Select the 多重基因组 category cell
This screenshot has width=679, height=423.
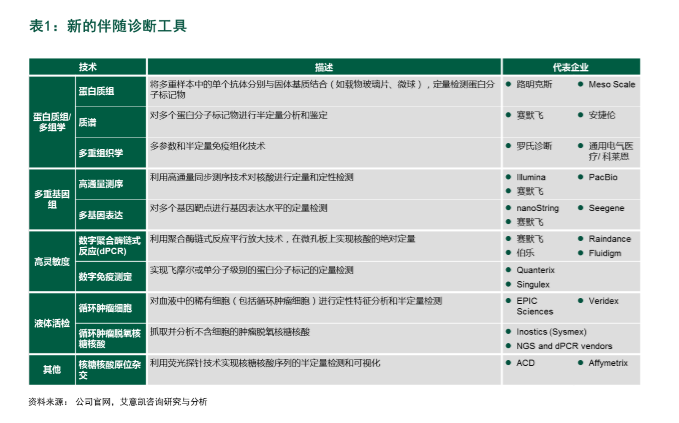pyautogui.click(x=52, y=198)
